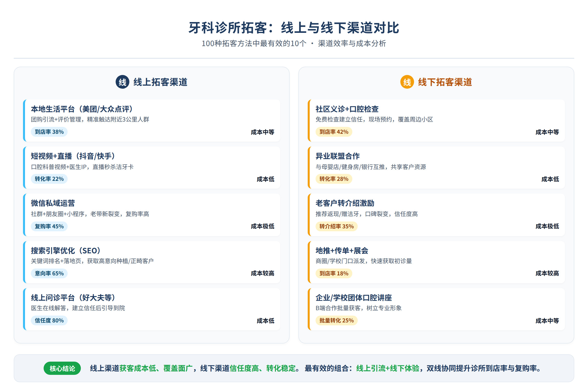Viewport: 588px width, 392px height.
Task: Open the 异业联盟合作 card title
Action: [338, 156]
